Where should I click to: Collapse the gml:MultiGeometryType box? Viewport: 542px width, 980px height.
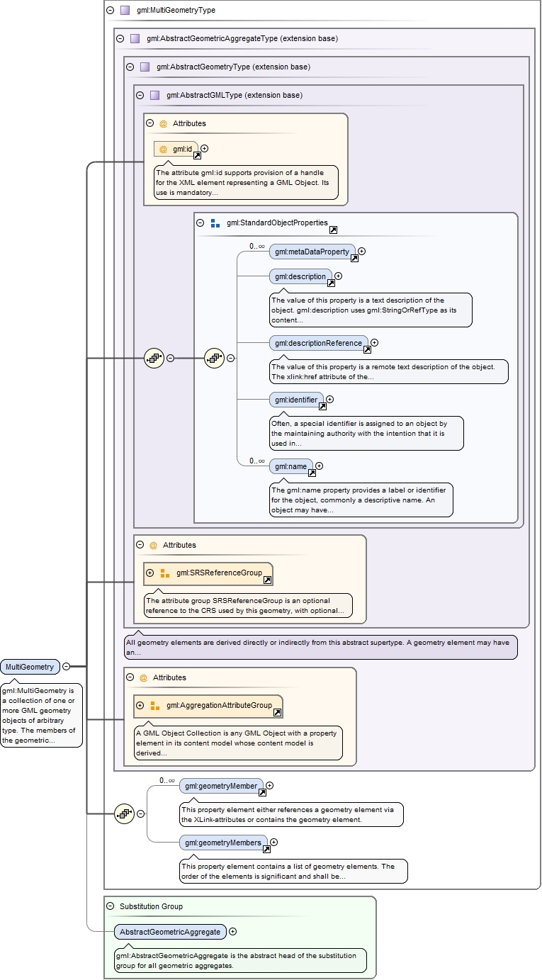110,11
